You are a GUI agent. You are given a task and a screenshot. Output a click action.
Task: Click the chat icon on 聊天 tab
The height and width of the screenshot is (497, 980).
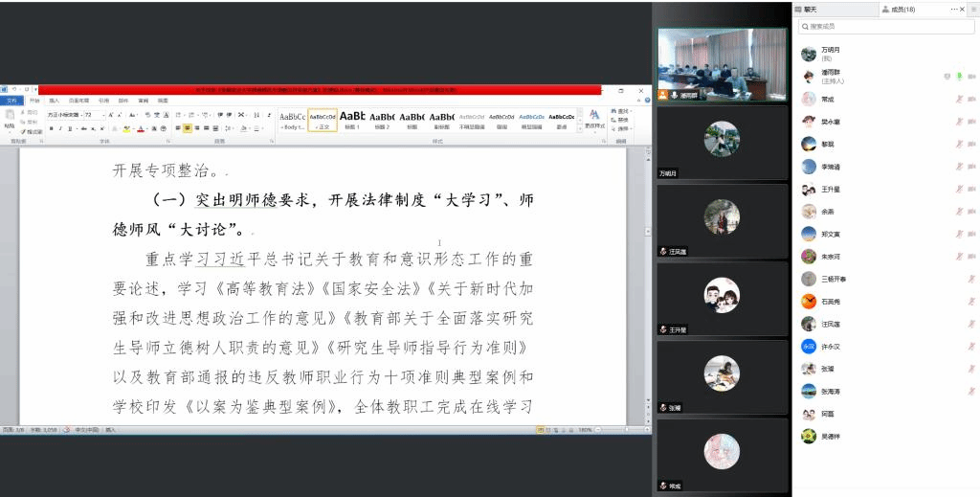click(798, 9)
